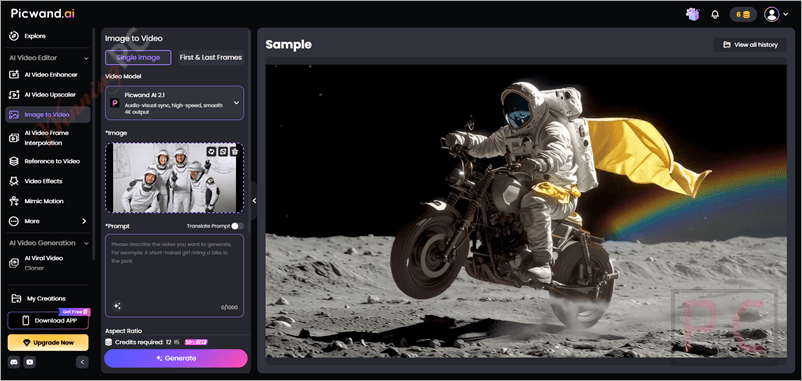Collapse AI Video Editor section
This screenshot has width=802, height=381.
(x=86, y=58)
